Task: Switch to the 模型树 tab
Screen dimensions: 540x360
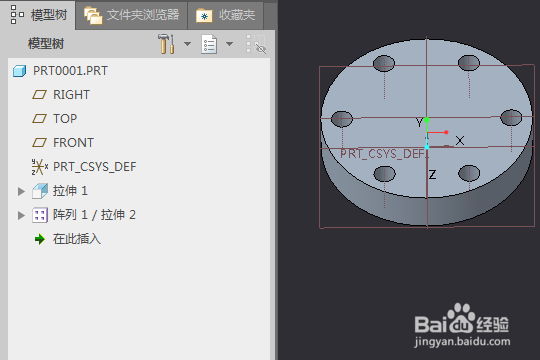Action: pyautogui.click(x=38, y=15)
